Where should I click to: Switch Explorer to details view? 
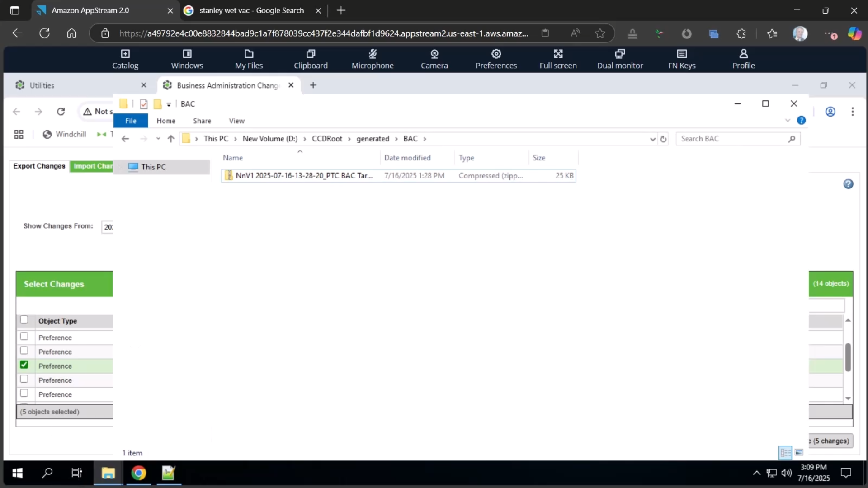click(x=786, y=452)
